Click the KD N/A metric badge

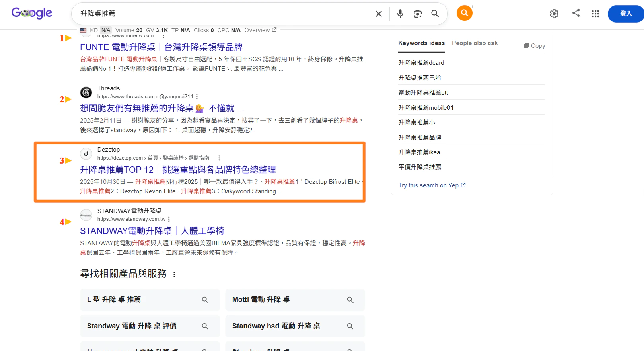click(x=101, y=30)
